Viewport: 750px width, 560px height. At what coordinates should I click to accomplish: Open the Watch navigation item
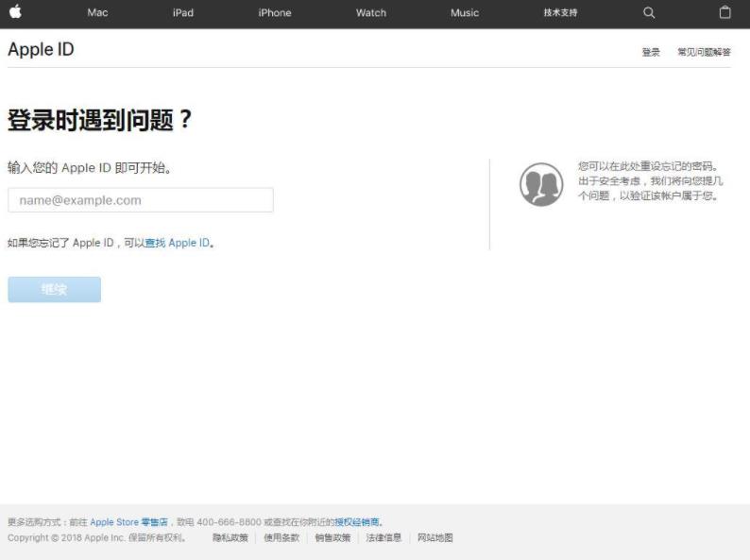371,13
